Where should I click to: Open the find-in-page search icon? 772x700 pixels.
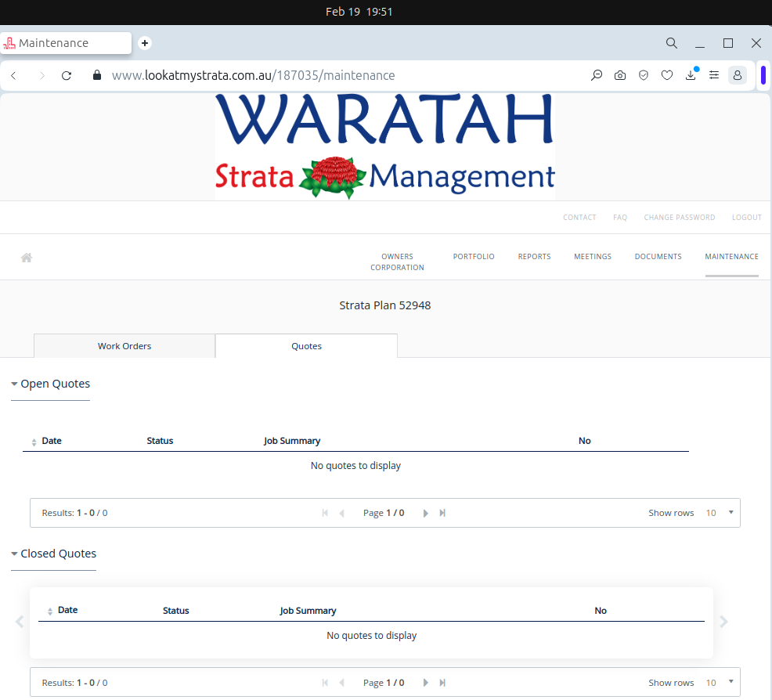(x=597, y=75)
